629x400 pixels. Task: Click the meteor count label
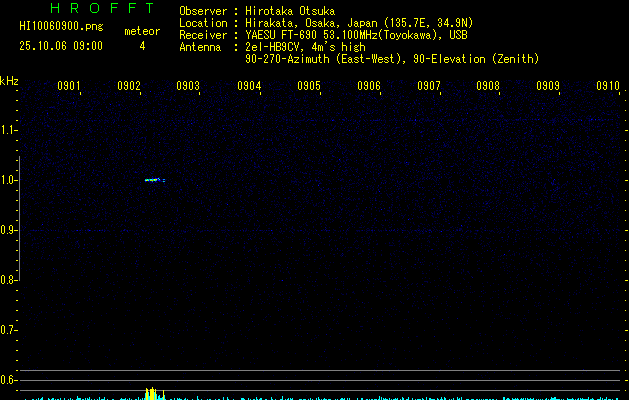141,31
